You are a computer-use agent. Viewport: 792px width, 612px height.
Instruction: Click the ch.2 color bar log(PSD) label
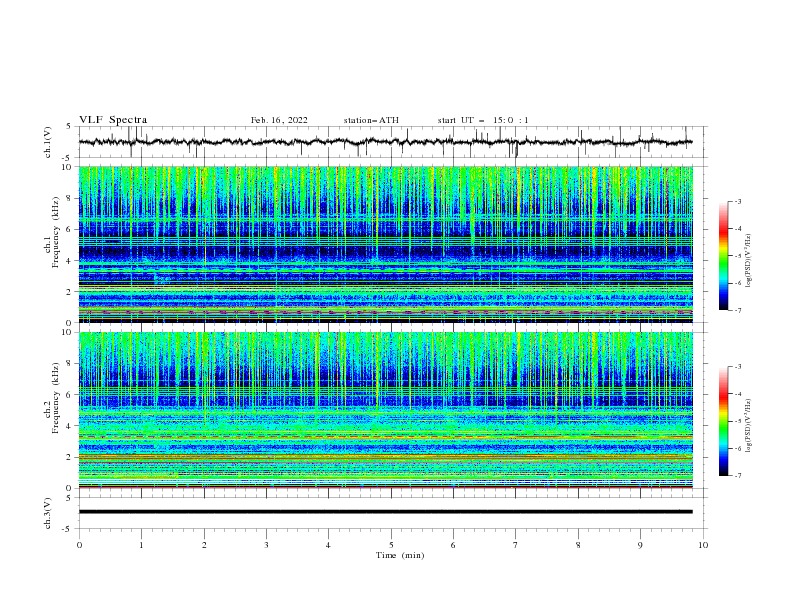coord(748,425)
